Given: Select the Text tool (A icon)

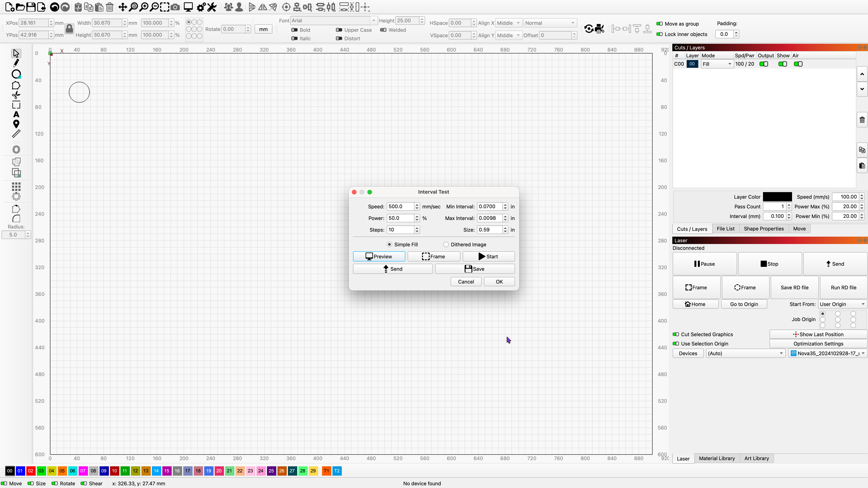Looking at the screenshot, I should (x=16, y=114).
